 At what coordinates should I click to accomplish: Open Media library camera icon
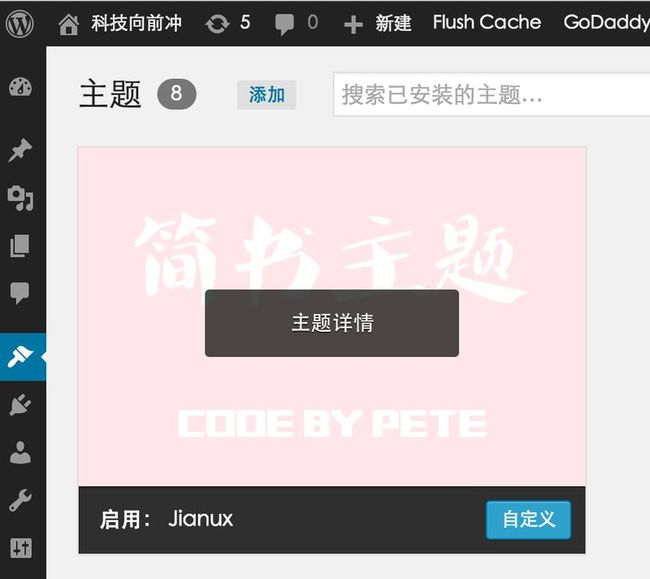20,198
